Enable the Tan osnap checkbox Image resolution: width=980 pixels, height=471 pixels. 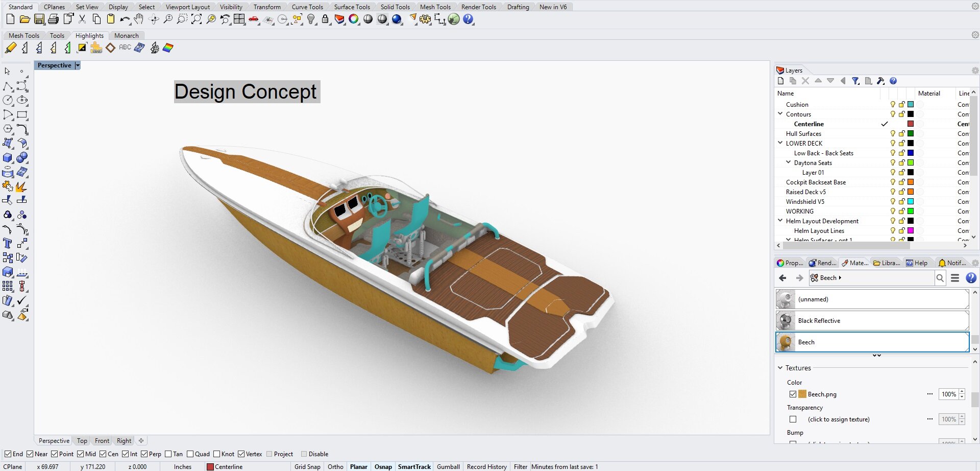pyautogui.click(x=168, y=454)
